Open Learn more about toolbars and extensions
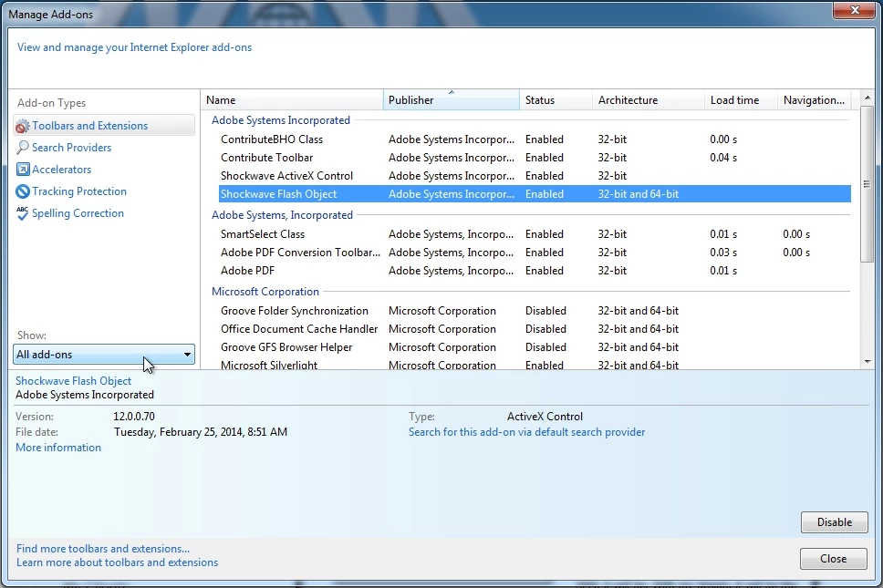The image size is (883, 588). [x=117, y=562]
